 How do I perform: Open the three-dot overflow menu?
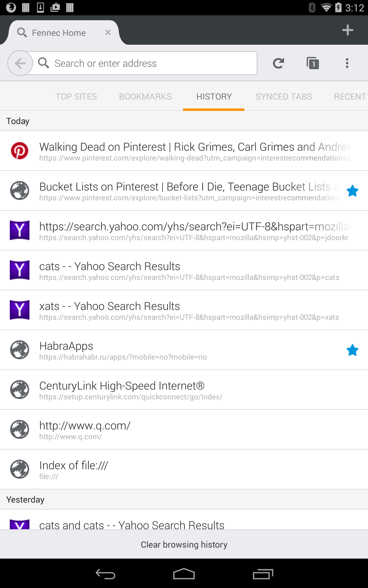(347, 63)
